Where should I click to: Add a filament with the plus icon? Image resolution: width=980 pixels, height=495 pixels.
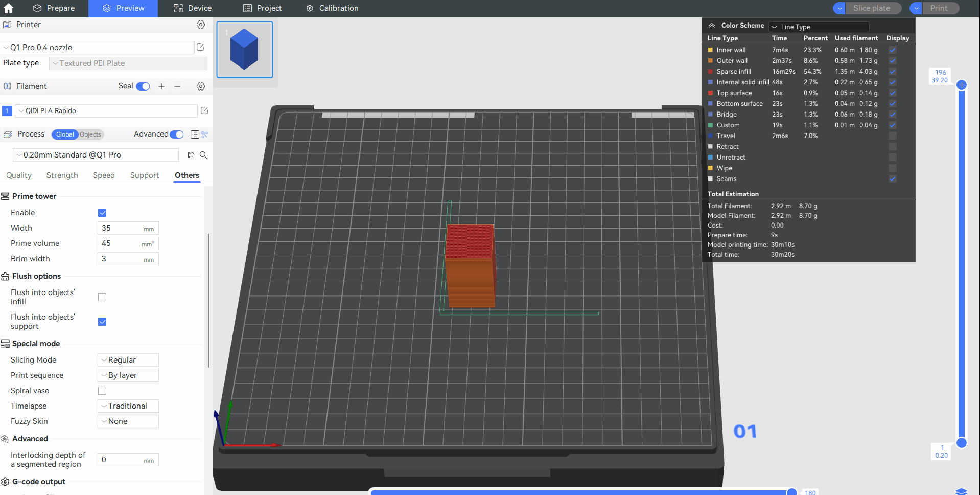point(161,86)
